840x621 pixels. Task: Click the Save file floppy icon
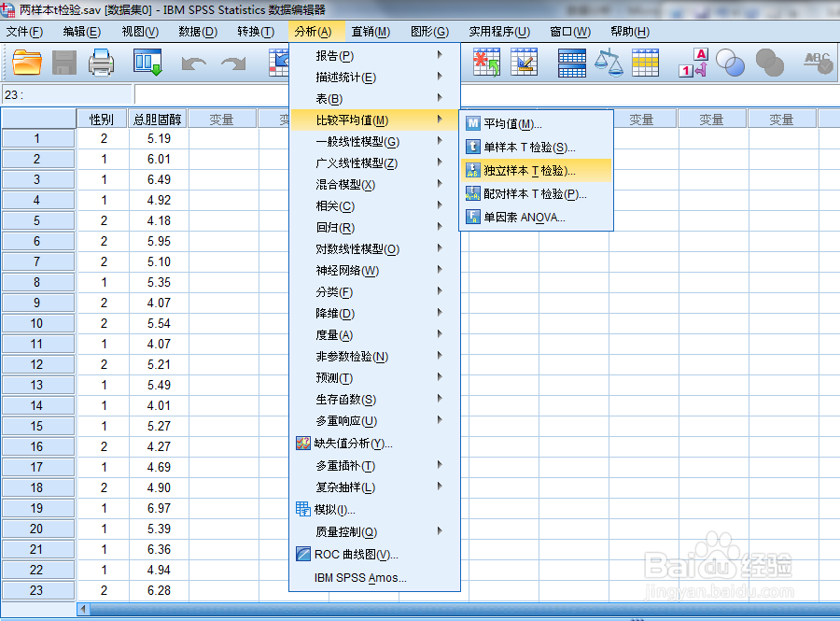(x=64, y=63)
